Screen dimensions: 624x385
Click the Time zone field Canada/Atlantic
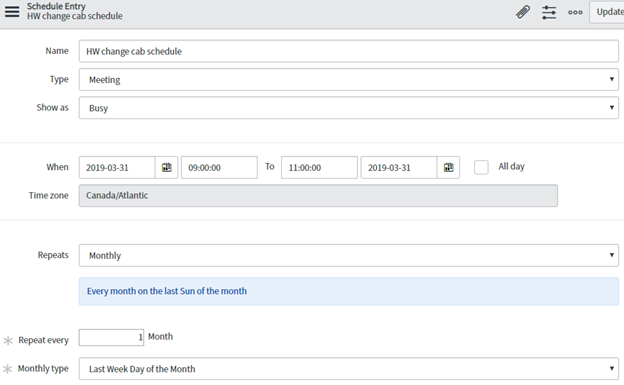pos(318,195)
